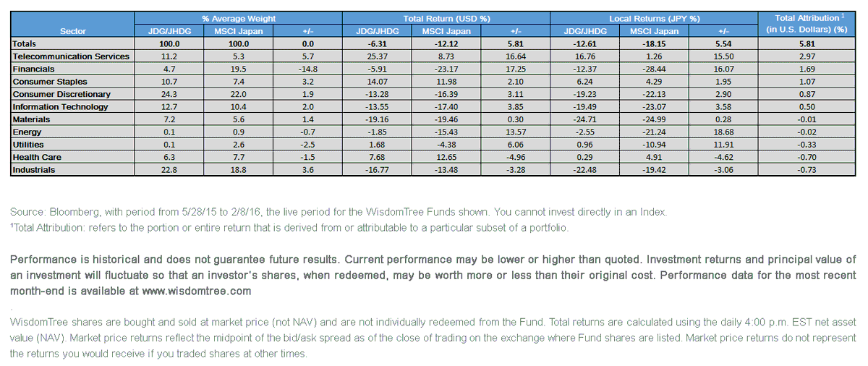Click the Totals row label
868x366 pixels.
tap(25, 44)
